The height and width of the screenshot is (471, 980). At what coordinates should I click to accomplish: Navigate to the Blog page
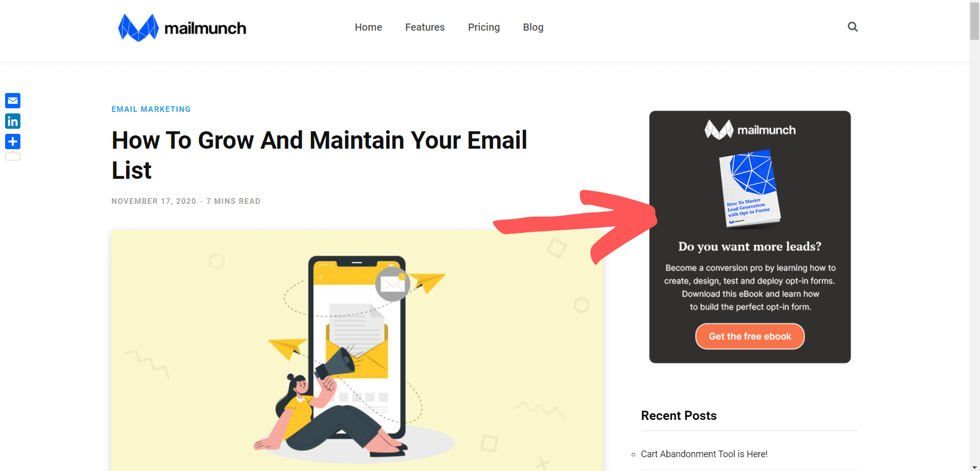pyautogui.click(x=533, y=27)
